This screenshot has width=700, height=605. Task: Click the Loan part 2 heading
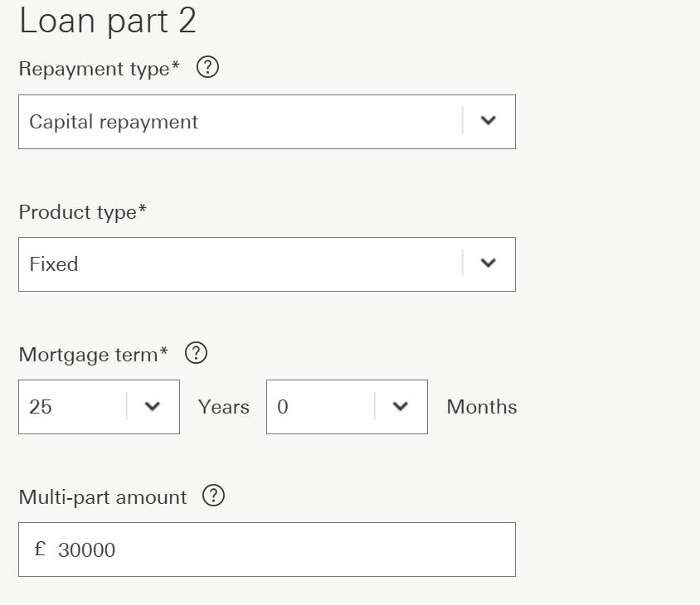[107, 22]
